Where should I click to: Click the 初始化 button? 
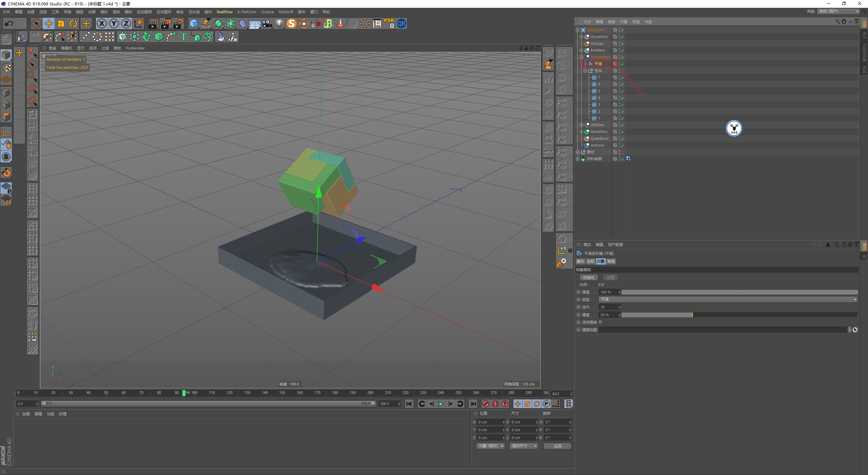tap(589, 278)
